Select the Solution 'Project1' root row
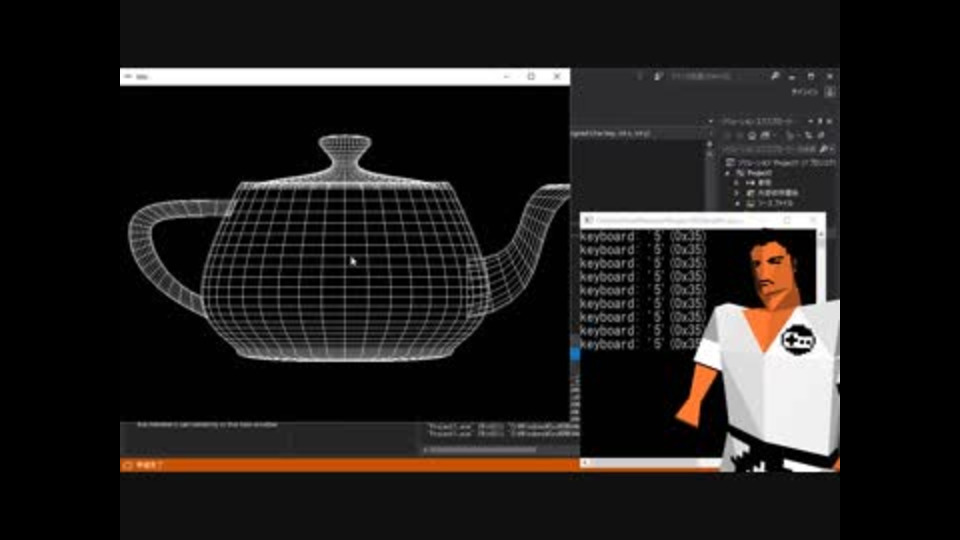Image resolution: width=960 pixels, height=540 pixels. click(781, 162)
